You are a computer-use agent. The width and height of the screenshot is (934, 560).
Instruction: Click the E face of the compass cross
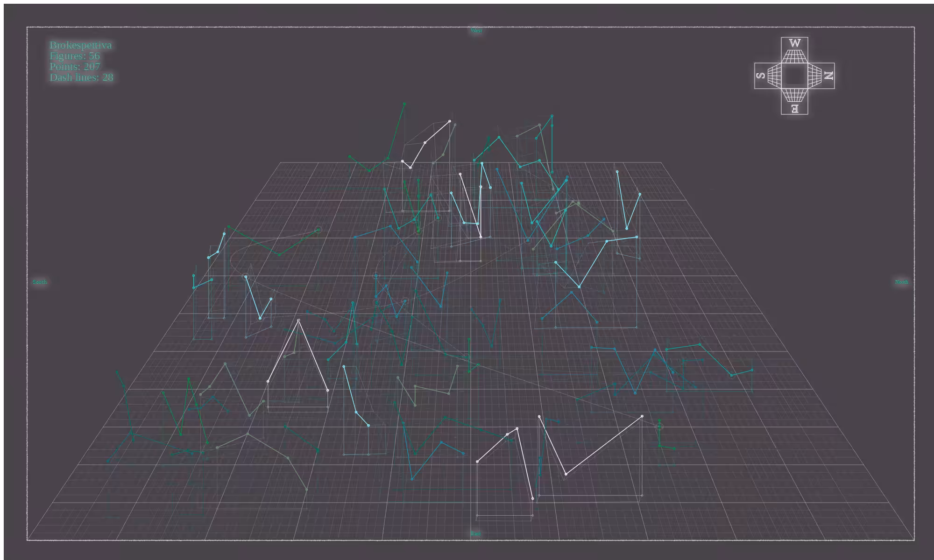click(x=794, y=101)
